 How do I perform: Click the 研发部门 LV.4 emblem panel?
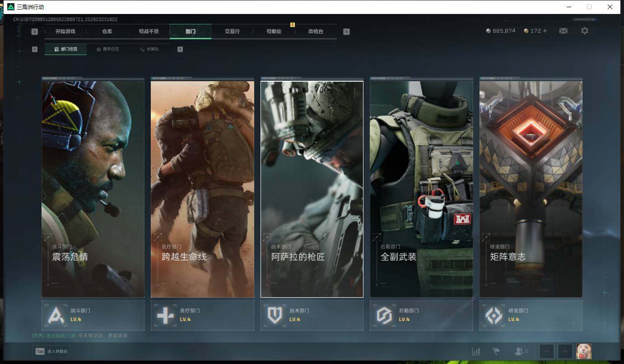[x=531, y=315]
